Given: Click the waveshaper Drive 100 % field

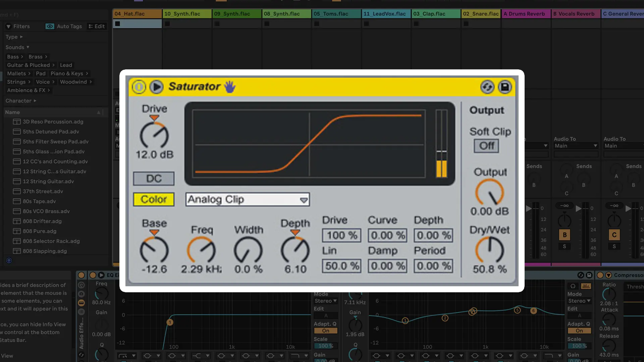Looking at the screenshot, I should click(342, 235).
